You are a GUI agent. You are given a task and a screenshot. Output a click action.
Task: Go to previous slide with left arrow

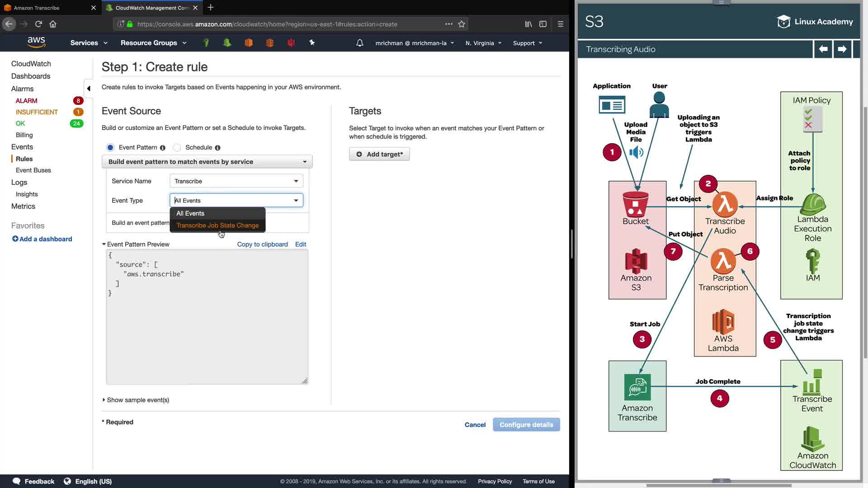click(823, 49)
